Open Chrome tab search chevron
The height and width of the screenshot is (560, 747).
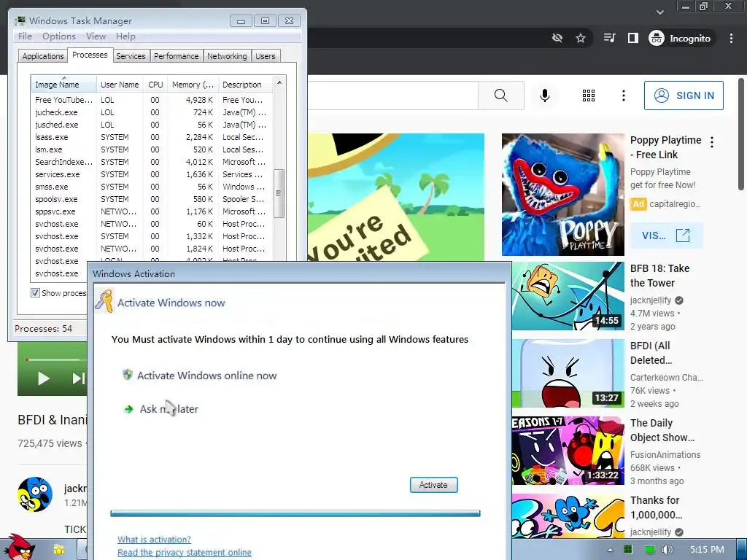pyautogui.click(x=659, y=12)
